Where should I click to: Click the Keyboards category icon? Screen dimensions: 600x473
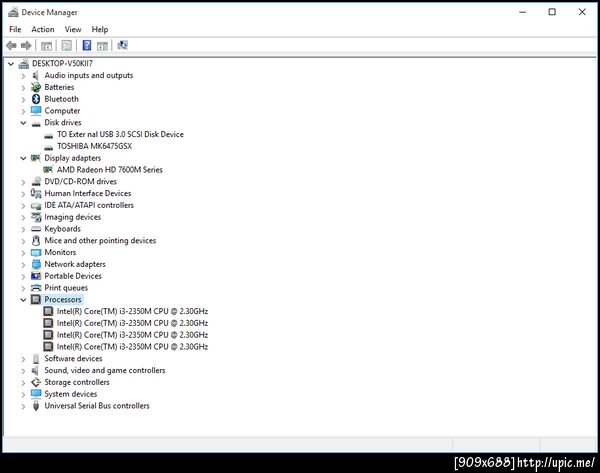(x=36, y=229)
